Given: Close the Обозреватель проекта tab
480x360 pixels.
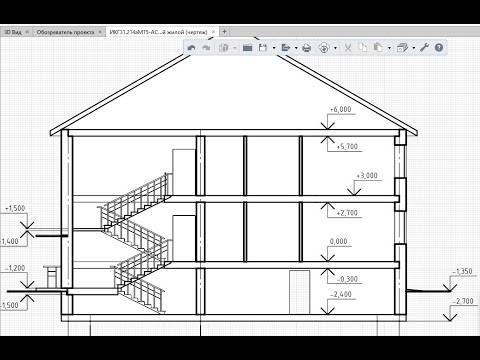Looking at the screenshot, I should coord(100,32).
